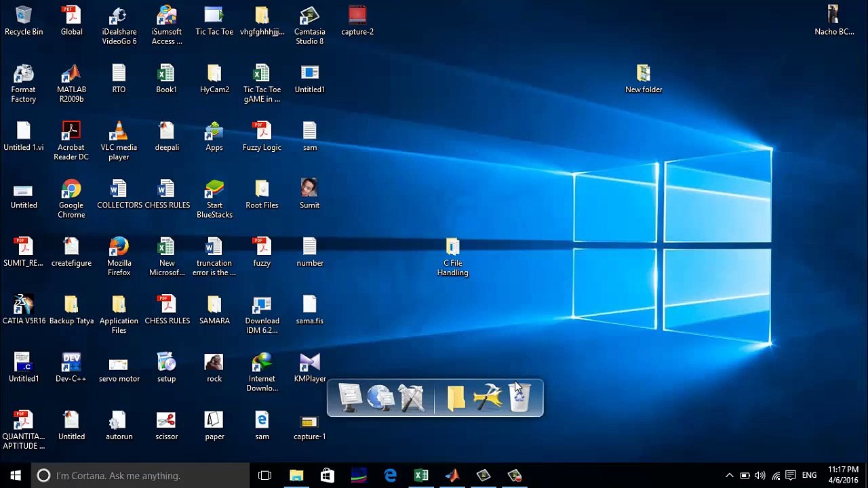The width and height of the screenshot is (868, 488).
Task: Select the MATLAB R2009b desktop shortcut
Action: tap(71, 83)
